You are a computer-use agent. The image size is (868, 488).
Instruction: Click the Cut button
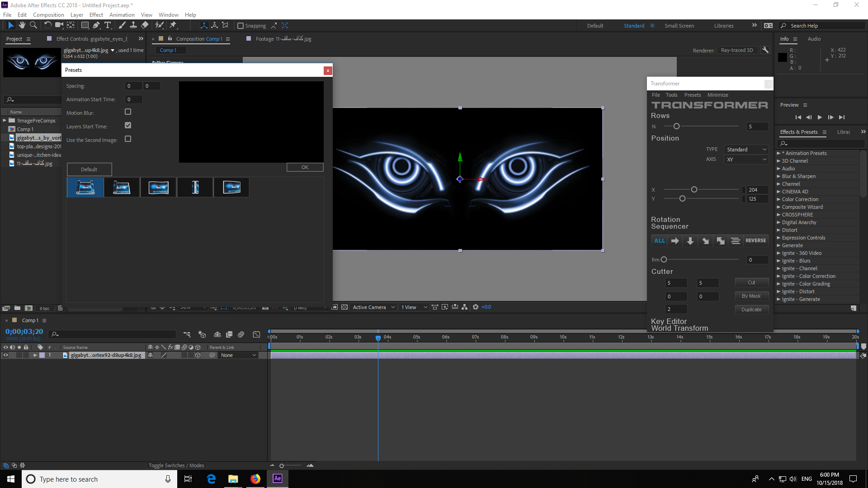(x=751, y=282)
